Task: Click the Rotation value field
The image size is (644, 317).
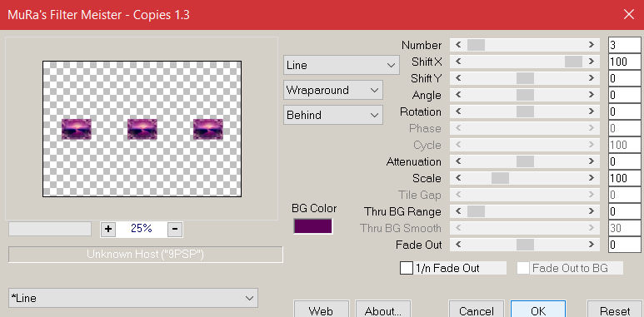Action: coord(625,111)
